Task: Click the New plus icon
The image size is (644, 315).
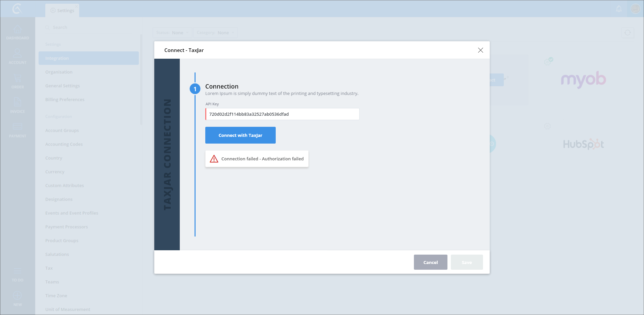Action: [x=17, y=296]
